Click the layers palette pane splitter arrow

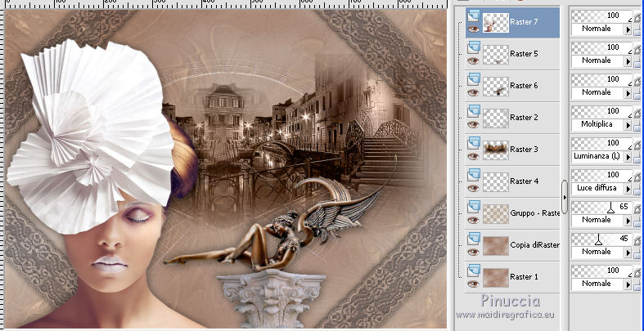[565, 197]
